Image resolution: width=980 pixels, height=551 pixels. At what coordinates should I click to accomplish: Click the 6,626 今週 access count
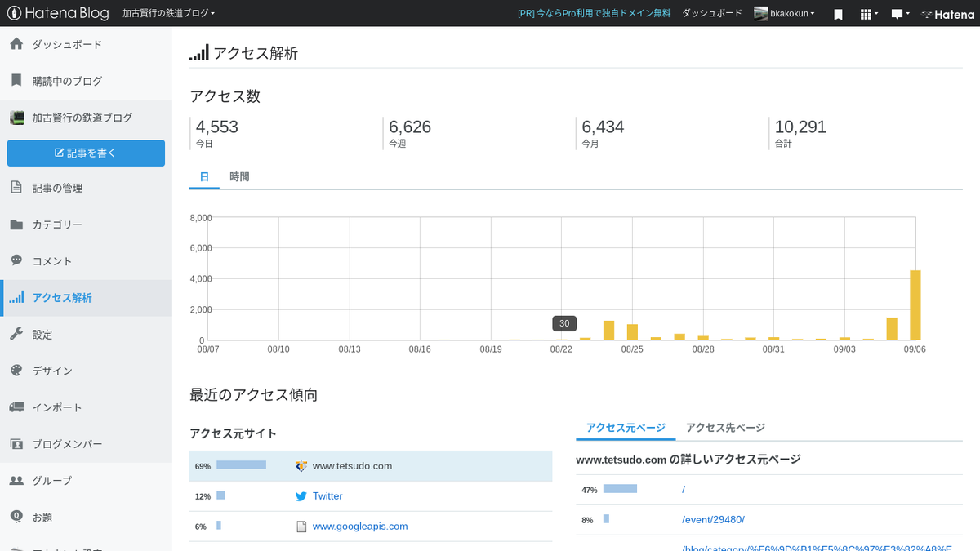pyautogui.click(x=410, y=127)
